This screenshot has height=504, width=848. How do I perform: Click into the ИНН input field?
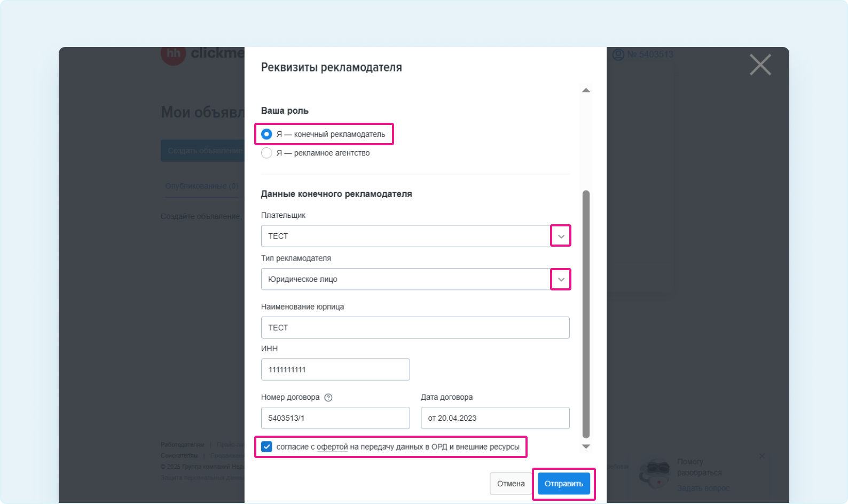pyautogui.click(x=335, y=369)
